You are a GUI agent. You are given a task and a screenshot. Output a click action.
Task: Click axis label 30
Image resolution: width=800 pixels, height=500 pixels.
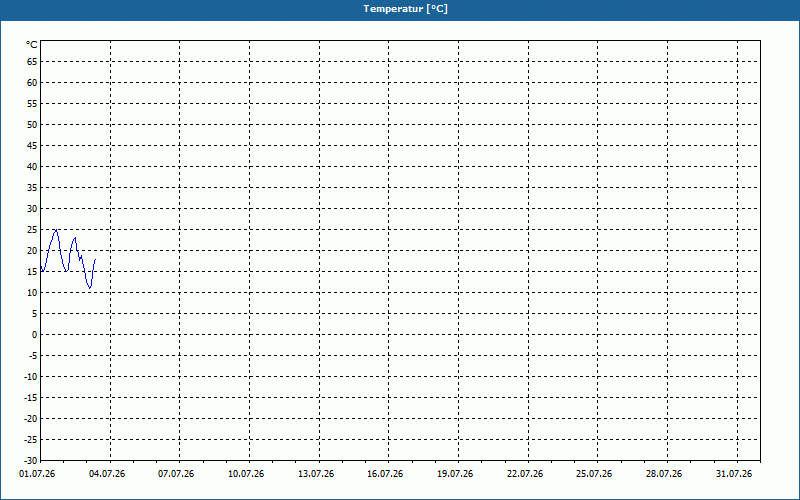click(x=32, y=209)
